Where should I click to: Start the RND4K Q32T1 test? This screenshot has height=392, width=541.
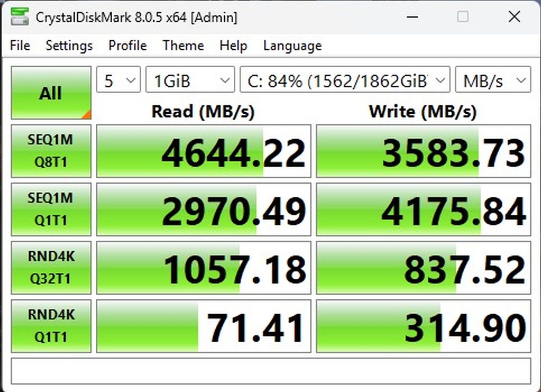point(51,268)
